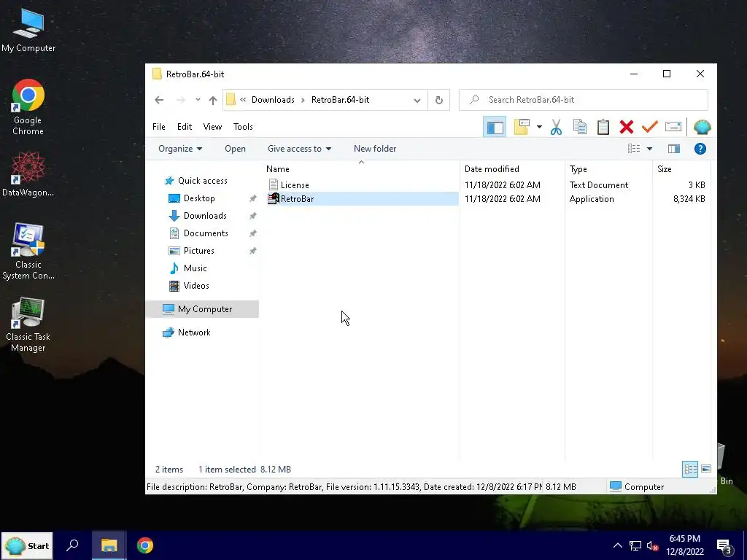Create a New folder

click(x=375, y=149)
